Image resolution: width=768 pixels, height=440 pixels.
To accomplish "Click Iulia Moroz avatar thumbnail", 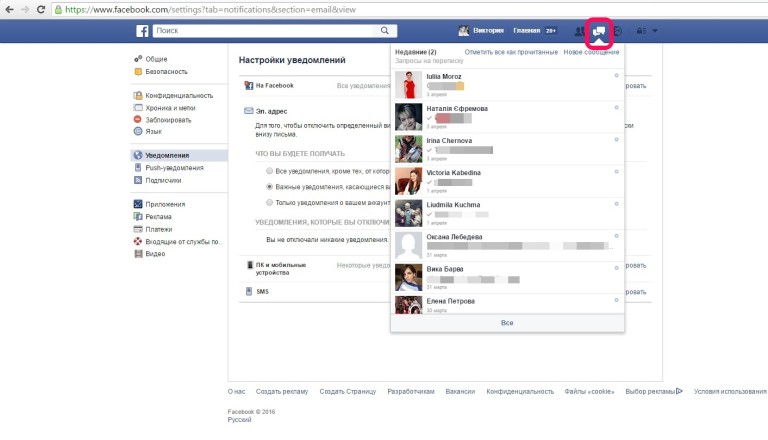I will 408,85.
